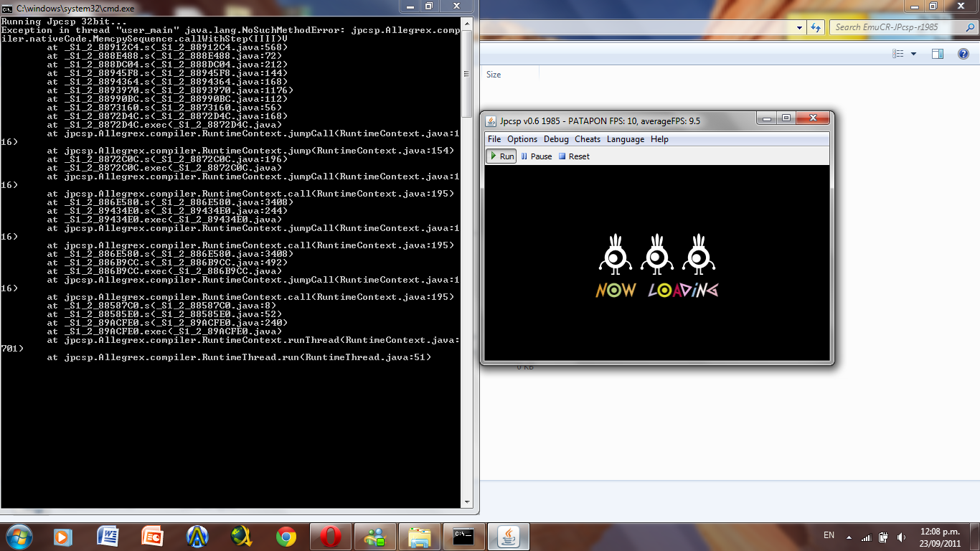Switch to Opera browser in taskbar
The width and height of the screenshot is (980, 551).
click(331, 536)
